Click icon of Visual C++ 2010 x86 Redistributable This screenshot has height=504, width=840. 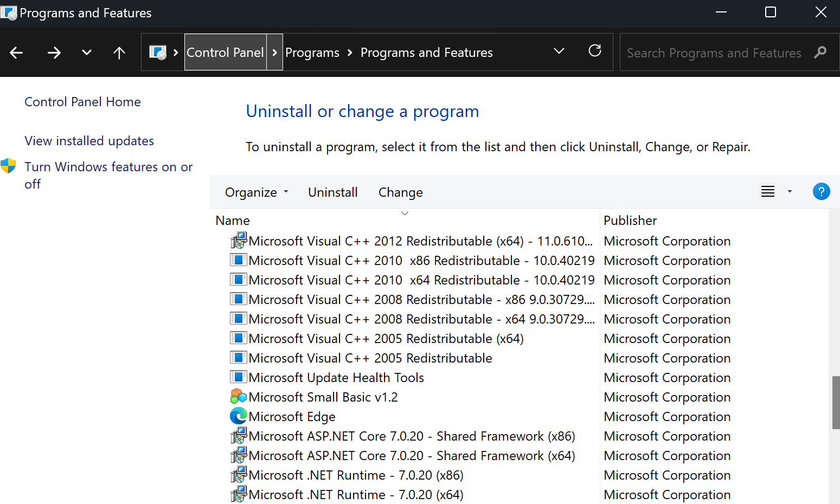239,260
